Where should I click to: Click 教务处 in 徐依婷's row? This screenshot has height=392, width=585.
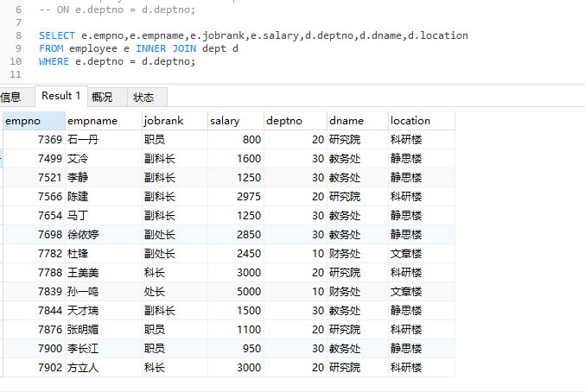pyautogui.click(x=358, y=235)
